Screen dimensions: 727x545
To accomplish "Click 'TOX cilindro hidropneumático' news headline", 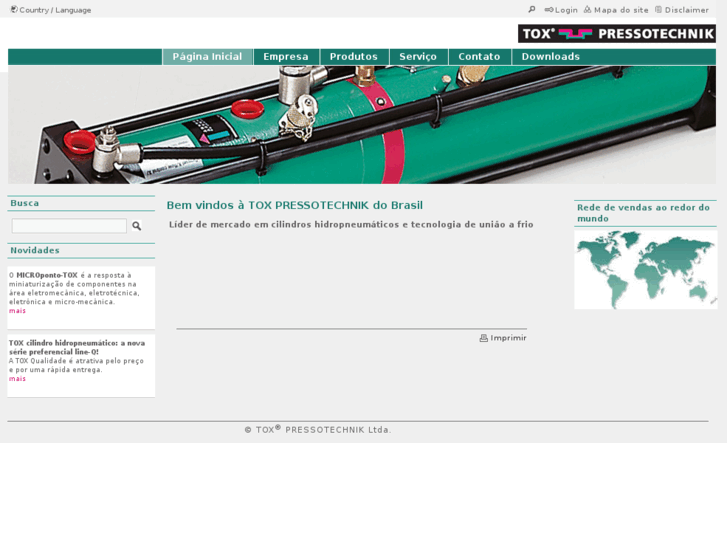I will [x=77, y=347].
